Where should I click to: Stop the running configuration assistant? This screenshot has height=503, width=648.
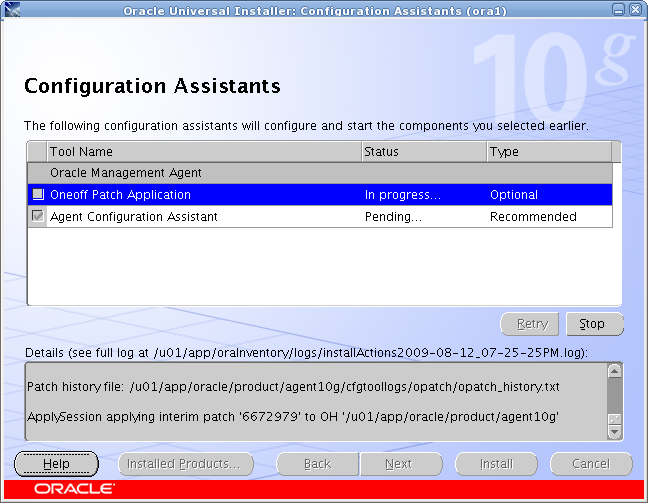(595, 324)
